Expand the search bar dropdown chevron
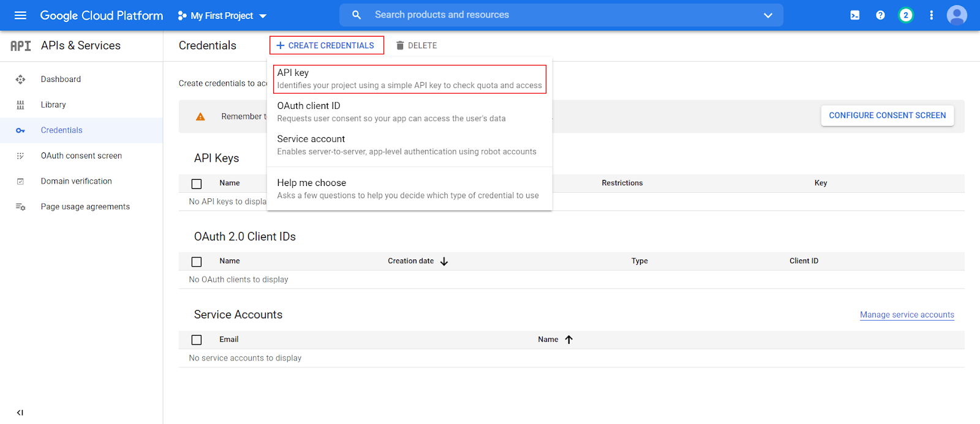 [x=768, y=15]
